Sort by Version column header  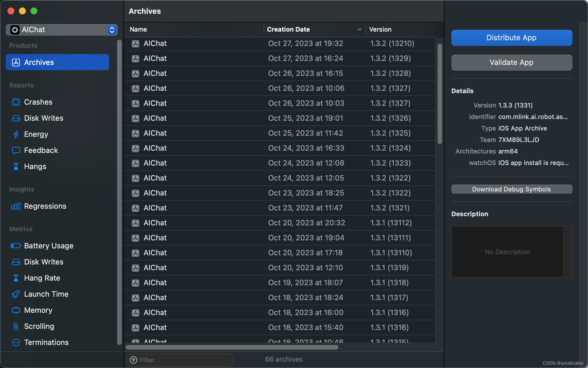[380, 29]
